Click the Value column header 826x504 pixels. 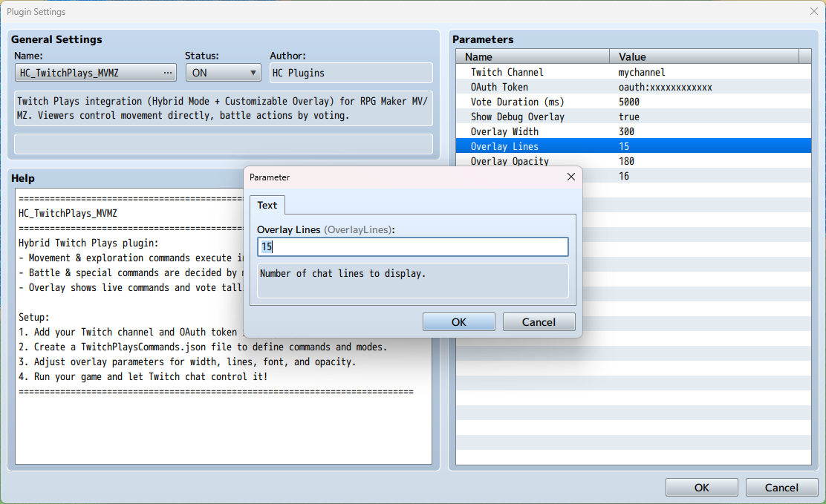coord(704,56)
